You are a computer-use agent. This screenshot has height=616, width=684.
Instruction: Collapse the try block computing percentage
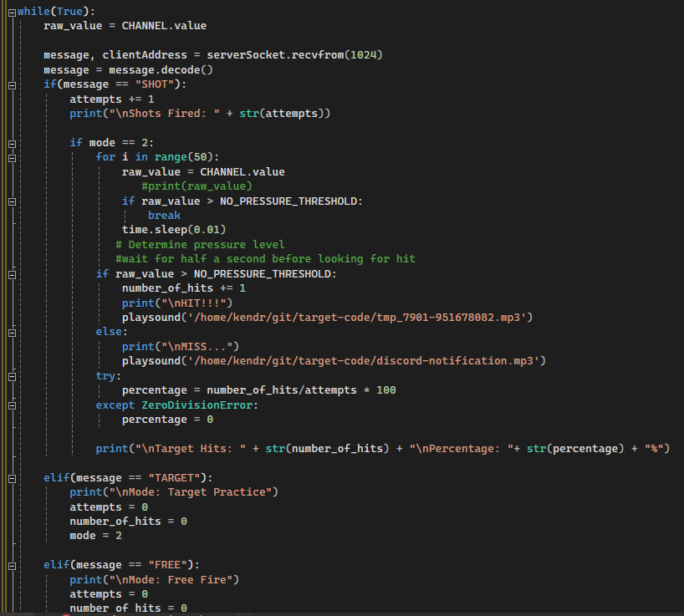[x=13, y=377]
